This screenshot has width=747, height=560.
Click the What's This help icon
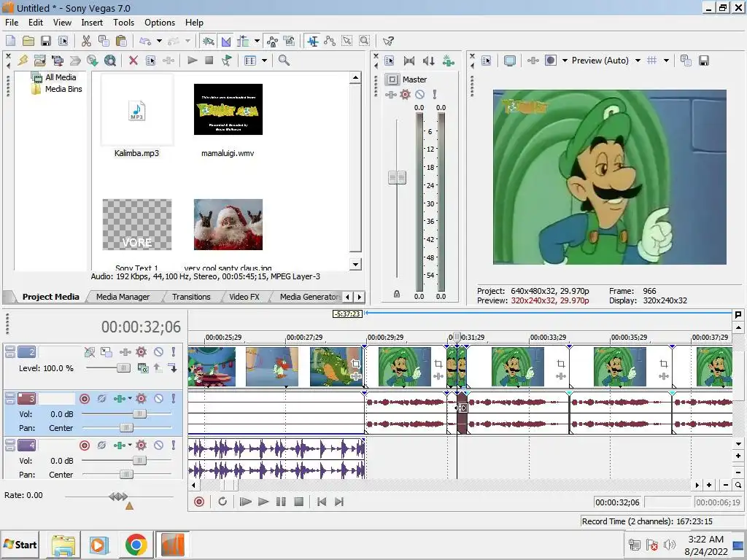(388, 41)
